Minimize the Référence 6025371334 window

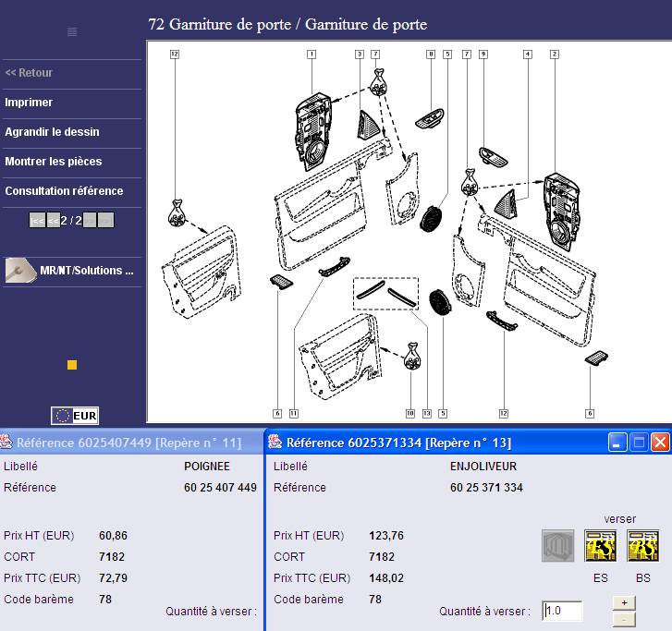coord(617,443)
